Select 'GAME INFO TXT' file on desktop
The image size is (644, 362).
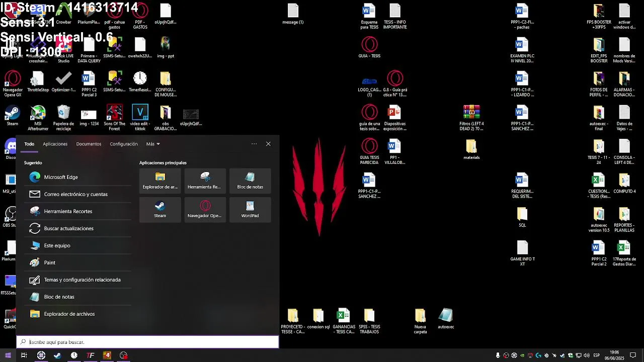click(522, 253)
